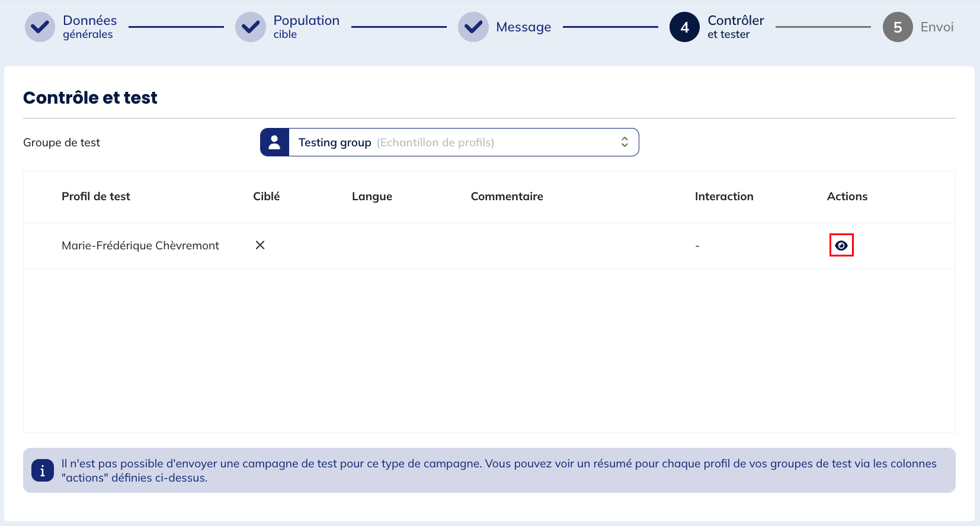
Task: View summary with eye icon for Marie-Frédérique
Action: 841,245
